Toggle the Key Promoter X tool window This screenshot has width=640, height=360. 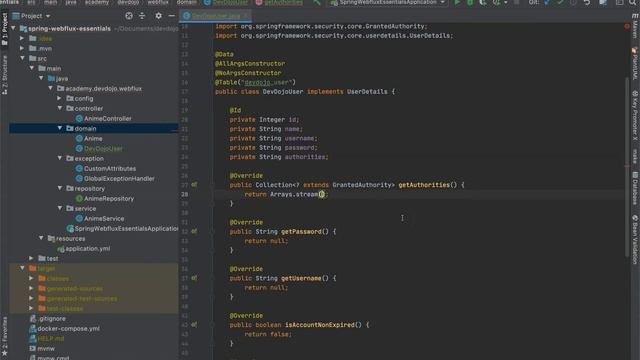click(635, 116)
